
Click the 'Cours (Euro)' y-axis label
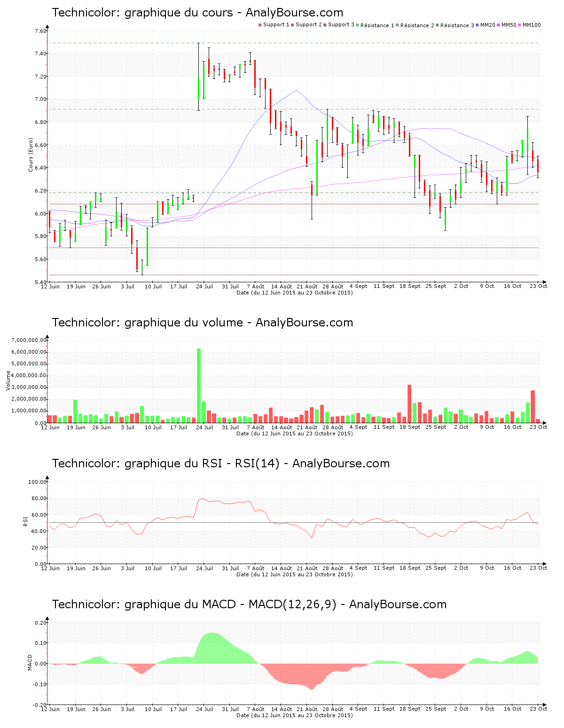pos(31,155)
